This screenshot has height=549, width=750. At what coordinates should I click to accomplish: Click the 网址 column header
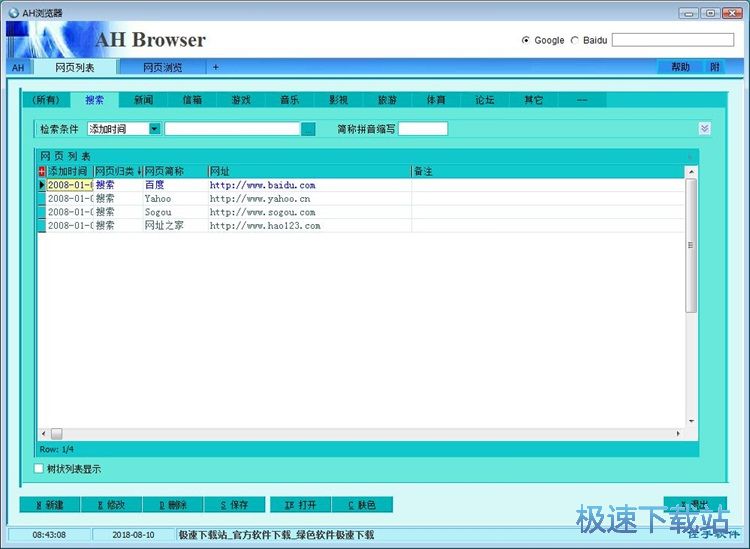(309, 171)
